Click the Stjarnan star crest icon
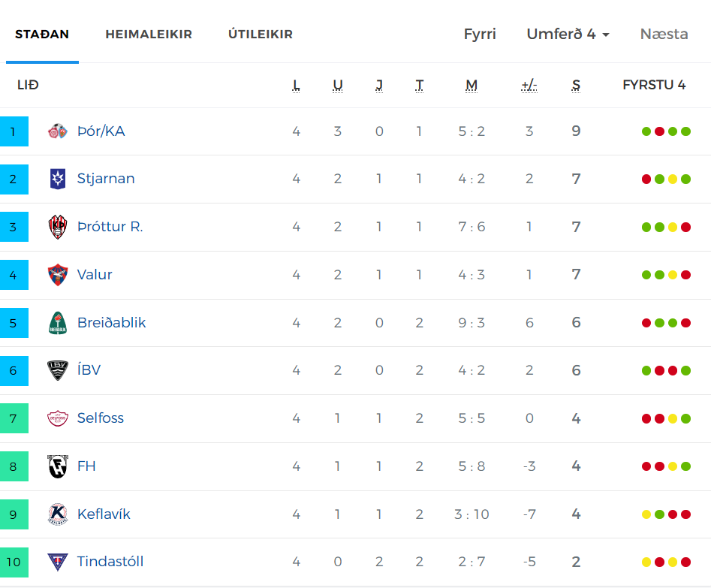Screen dimensions: 711x588 coord(58,179)
